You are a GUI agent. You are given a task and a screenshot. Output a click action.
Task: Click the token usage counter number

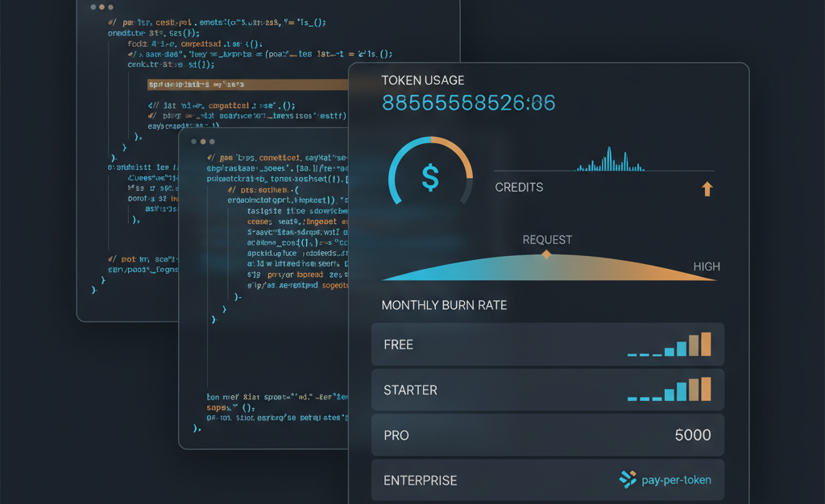click(468, 103)
